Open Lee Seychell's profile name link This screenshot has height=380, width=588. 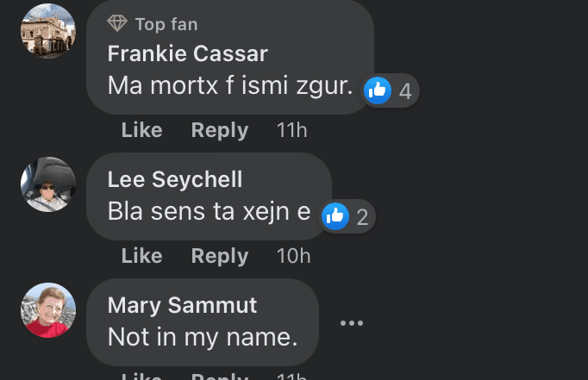(x=175, y=179)
